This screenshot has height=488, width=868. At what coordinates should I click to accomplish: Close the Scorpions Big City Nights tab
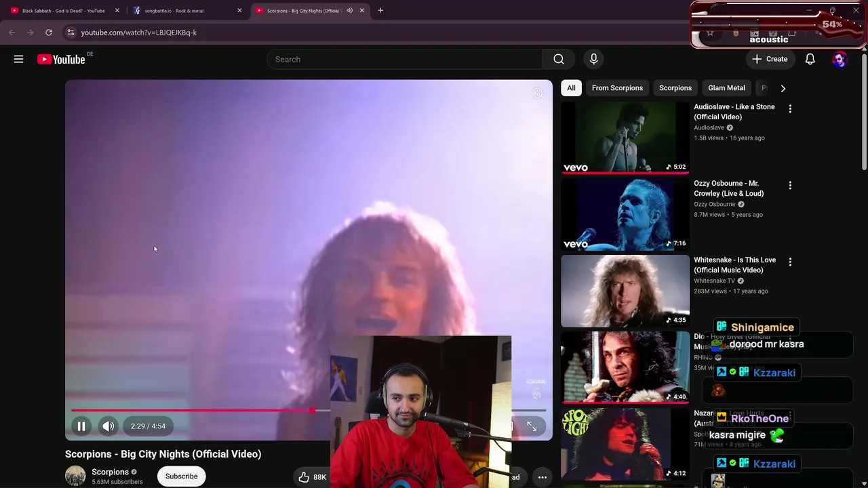[362, 10]
